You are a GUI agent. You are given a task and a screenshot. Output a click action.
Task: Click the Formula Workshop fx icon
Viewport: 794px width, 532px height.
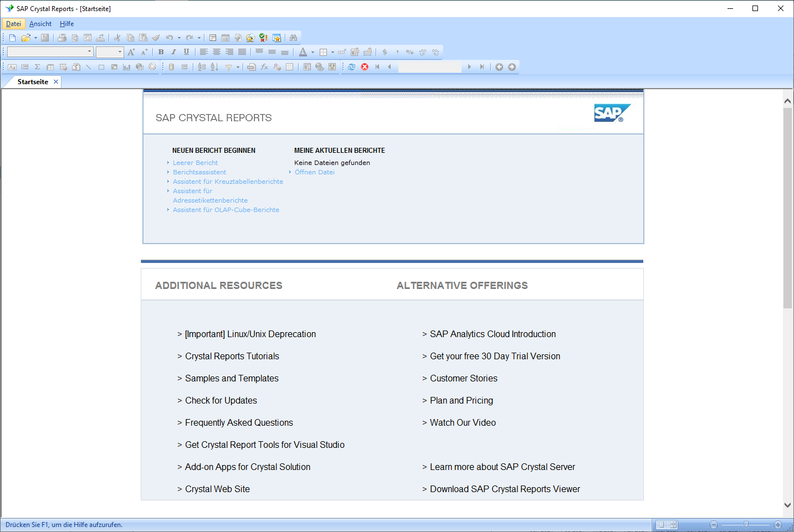tap(264, 67)
